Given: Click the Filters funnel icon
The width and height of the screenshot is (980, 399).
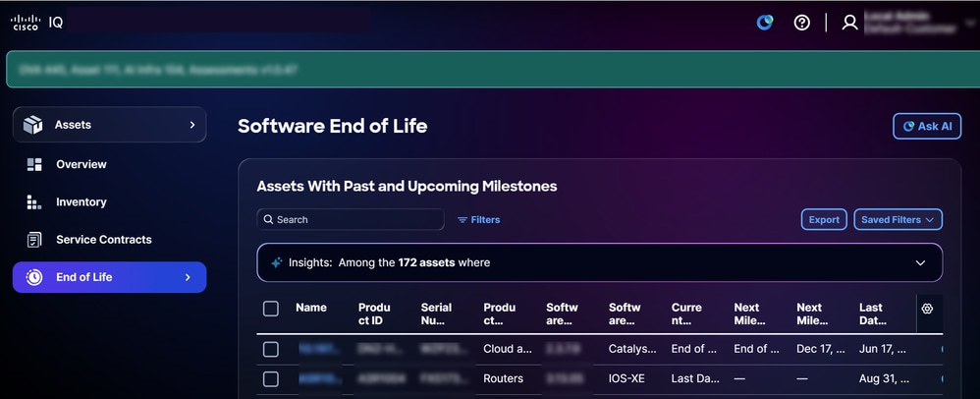Looking at the screenshot, I should [463, 219].
